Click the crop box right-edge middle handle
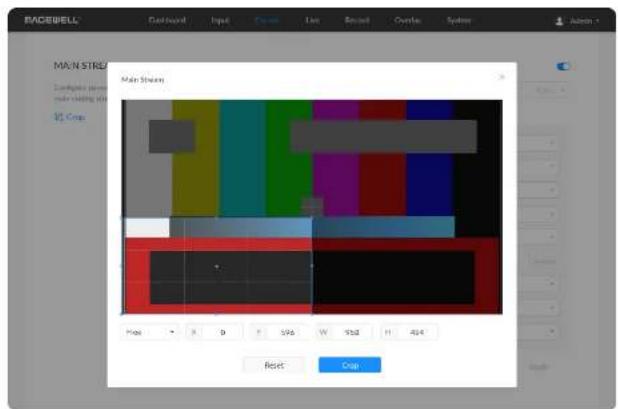The height and width of the screenshot is (409, 618). [x=312, y=266]
